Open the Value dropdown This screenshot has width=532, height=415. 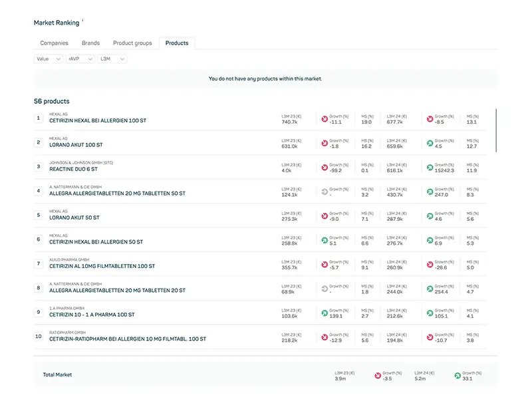48,59
